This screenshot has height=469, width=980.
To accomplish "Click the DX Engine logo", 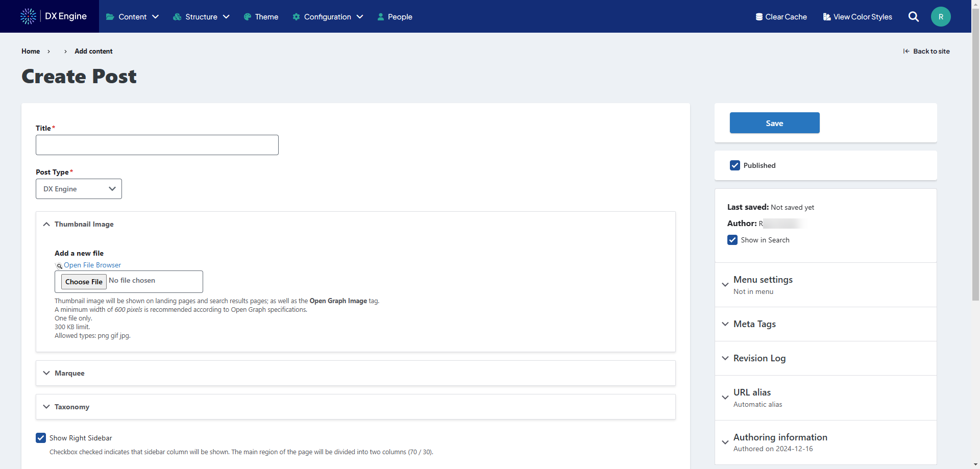I will [x=53, y=16].
